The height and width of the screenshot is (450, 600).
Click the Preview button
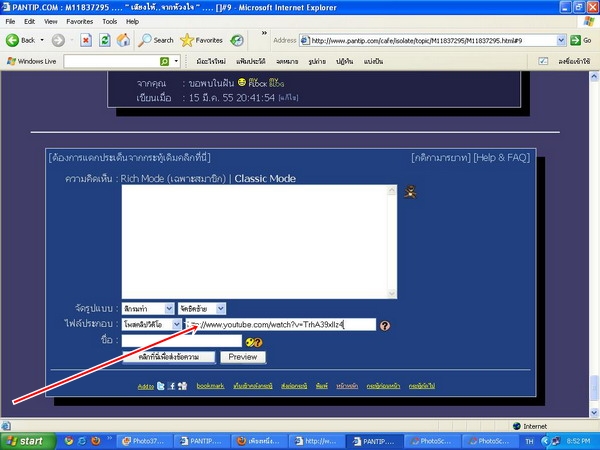(x=243, y=357)
